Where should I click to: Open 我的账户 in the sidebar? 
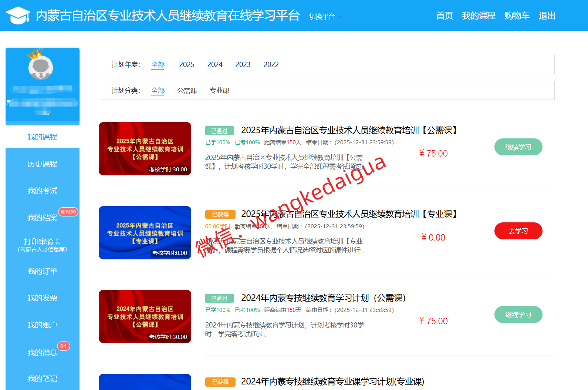coord(43,325)
